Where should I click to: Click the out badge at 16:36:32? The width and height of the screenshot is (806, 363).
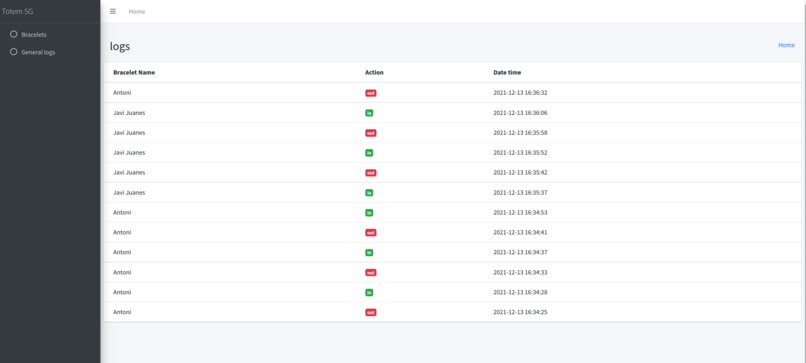pos(371,93)
